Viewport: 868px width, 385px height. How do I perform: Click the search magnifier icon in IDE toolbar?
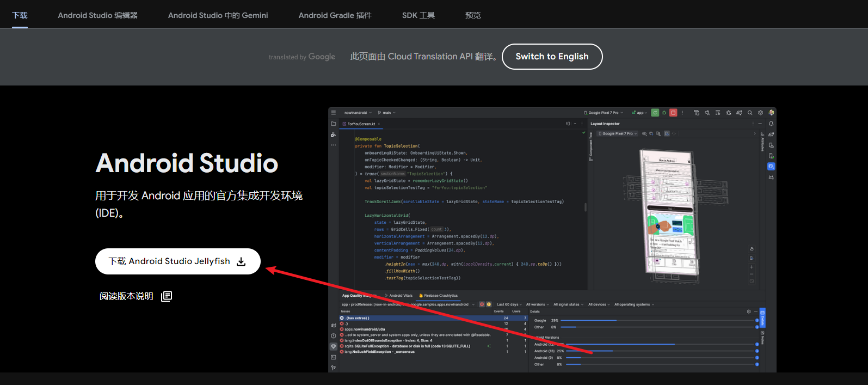tap(750, 113)
